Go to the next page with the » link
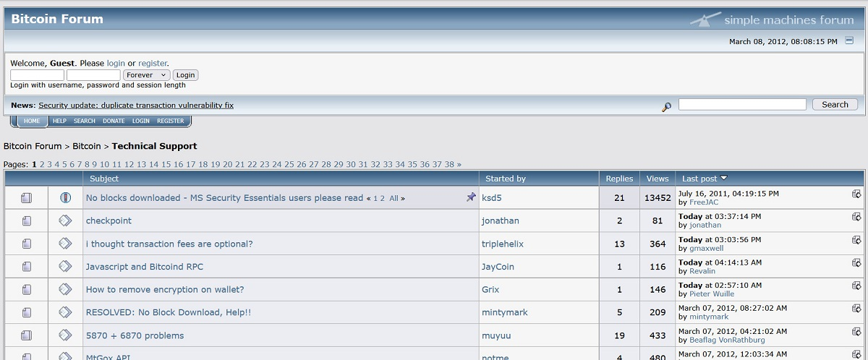 pos(459,165)
